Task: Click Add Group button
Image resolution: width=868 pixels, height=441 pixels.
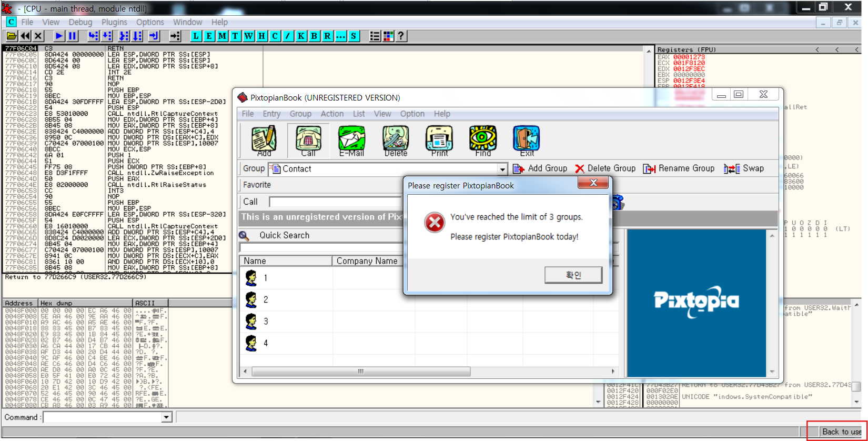Action: [540, 168]
